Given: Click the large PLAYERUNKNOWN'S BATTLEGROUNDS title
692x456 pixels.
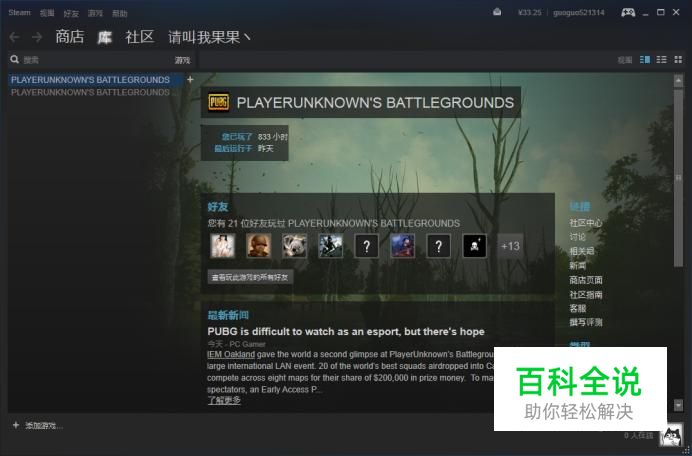Looking at the screenshot, I should pyautogui.click(x=375, y=103).
